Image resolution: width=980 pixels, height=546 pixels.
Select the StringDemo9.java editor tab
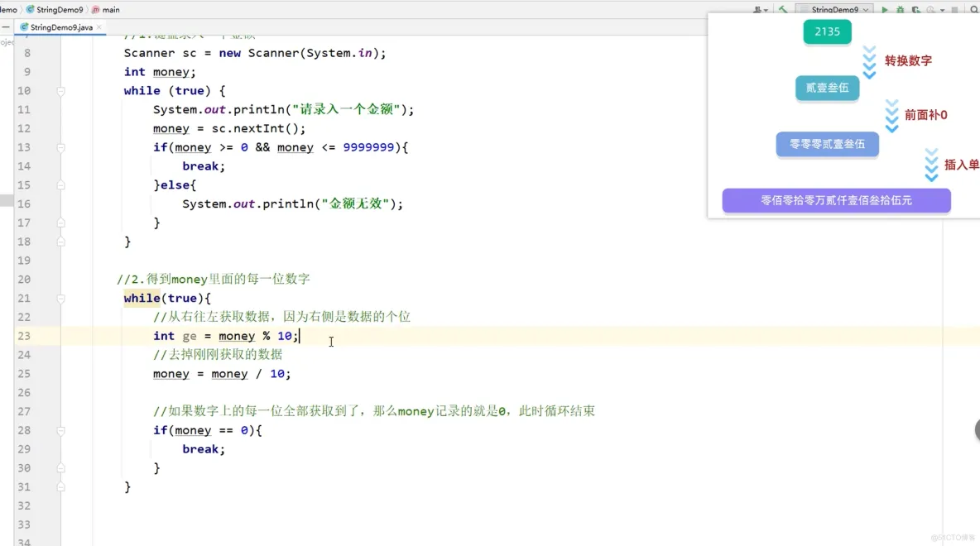61,26
